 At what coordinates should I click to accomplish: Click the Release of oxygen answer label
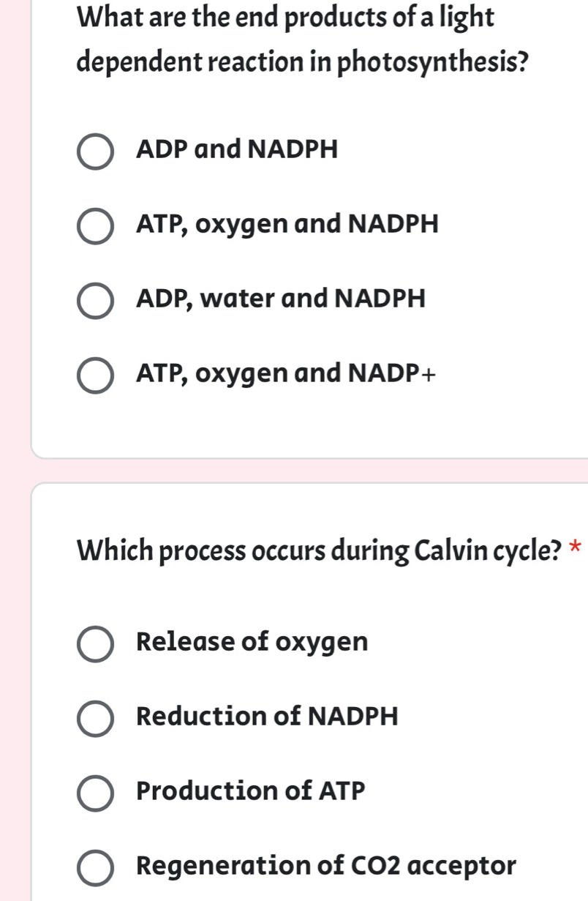[252, 643]
